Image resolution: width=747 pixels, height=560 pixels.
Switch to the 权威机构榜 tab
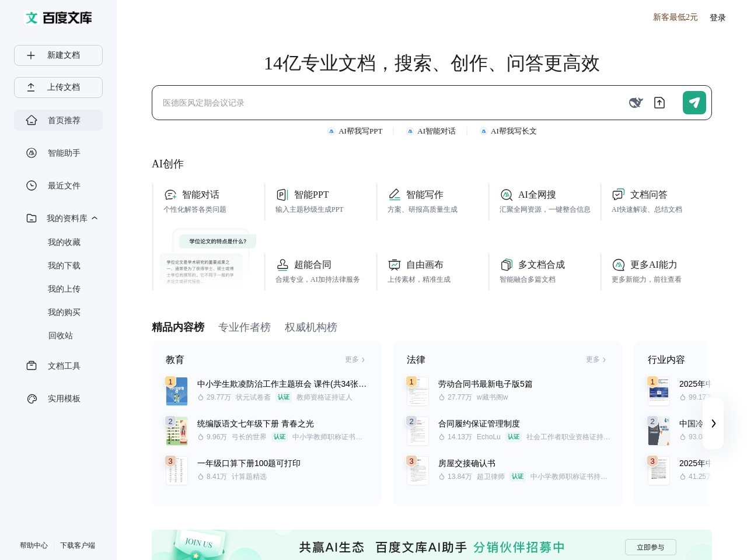pyautogui.click(x=311, y=327)
